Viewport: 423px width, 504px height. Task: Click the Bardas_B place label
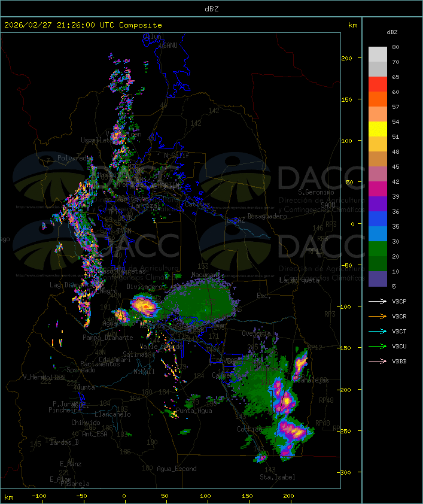(64, 442)
